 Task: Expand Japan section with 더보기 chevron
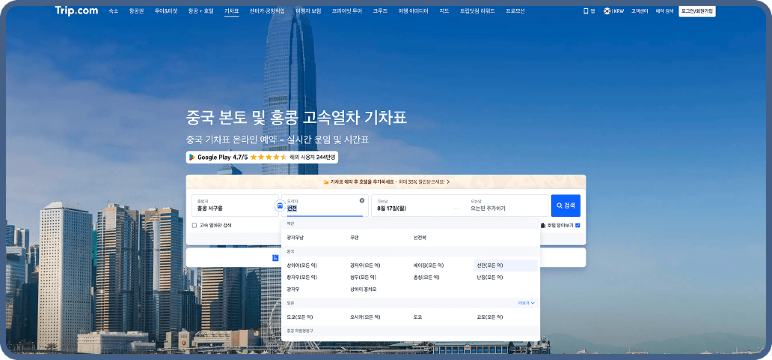[x=526, y=303]
